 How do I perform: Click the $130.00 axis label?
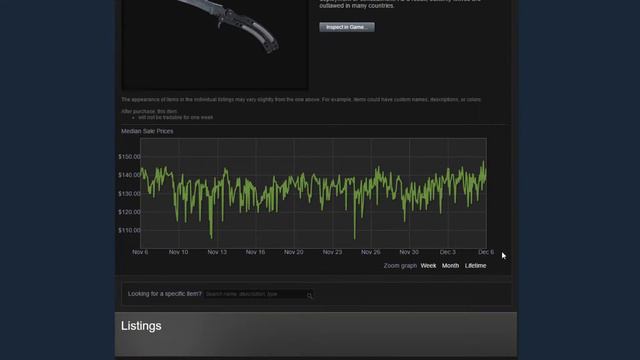(129, 193)
